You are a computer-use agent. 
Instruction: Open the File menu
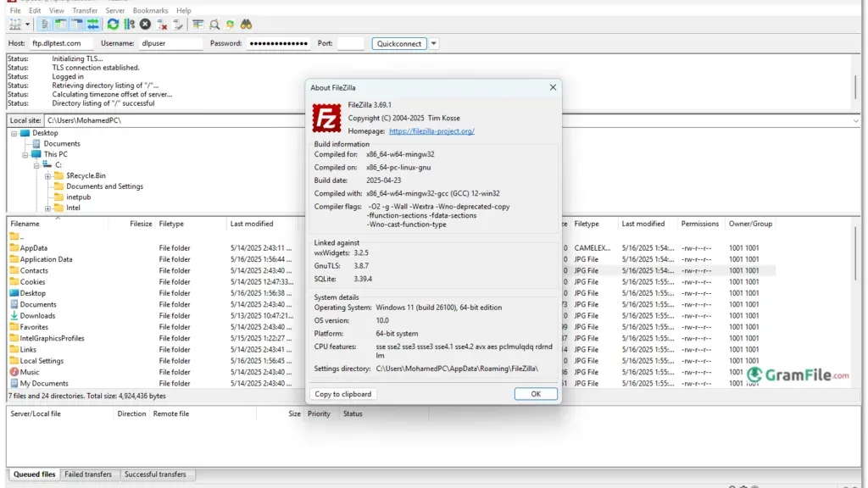click(x=15, y=10)
